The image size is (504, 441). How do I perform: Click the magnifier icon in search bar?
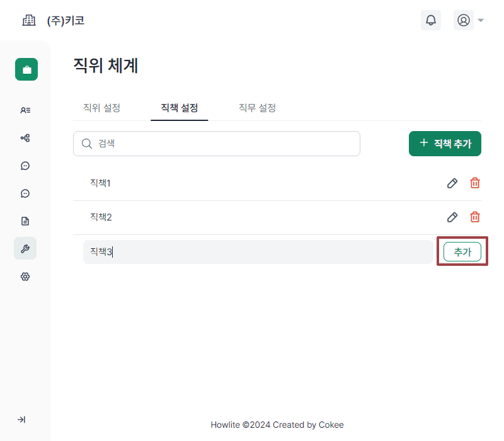(x=87, y=144)
